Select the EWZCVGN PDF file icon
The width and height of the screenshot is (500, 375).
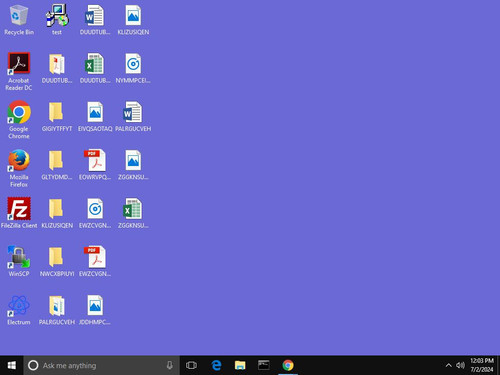tap(95, 262)
